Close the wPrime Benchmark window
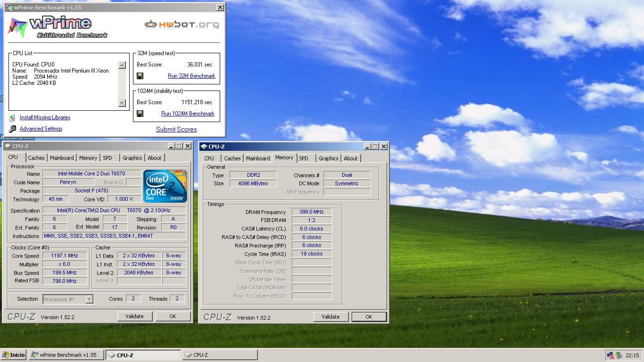The image size is (644, 362). coord(220,8)
